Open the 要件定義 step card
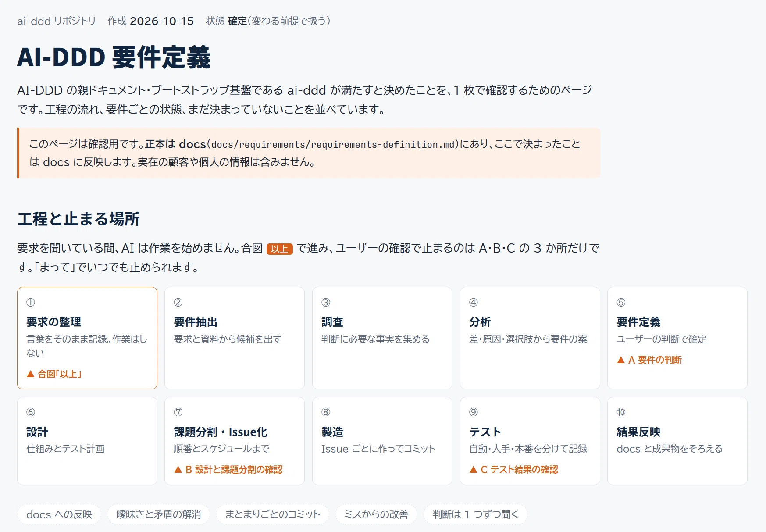766x532 pixels. 677,338
